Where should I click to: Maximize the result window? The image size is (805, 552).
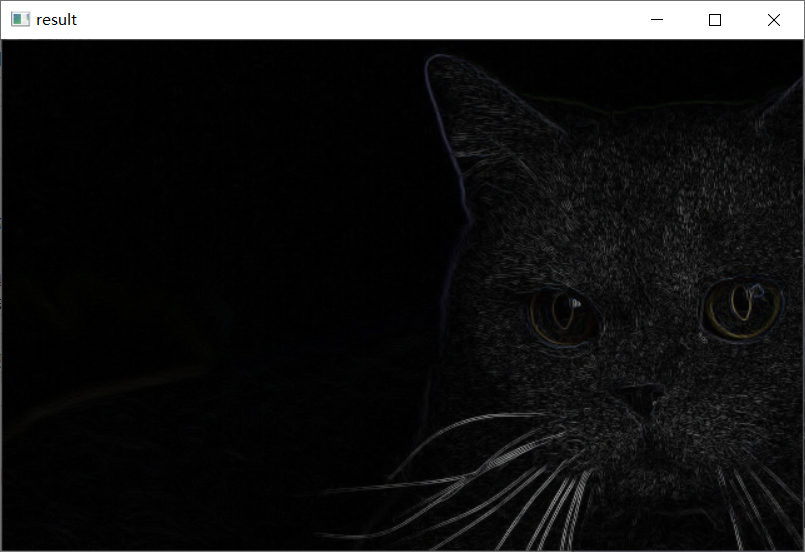715,20
